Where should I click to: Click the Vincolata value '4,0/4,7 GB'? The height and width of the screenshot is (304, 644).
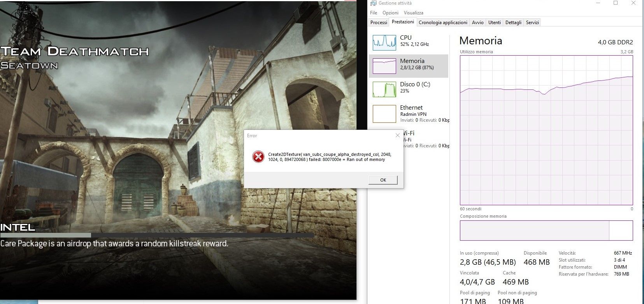coord(477,282)
